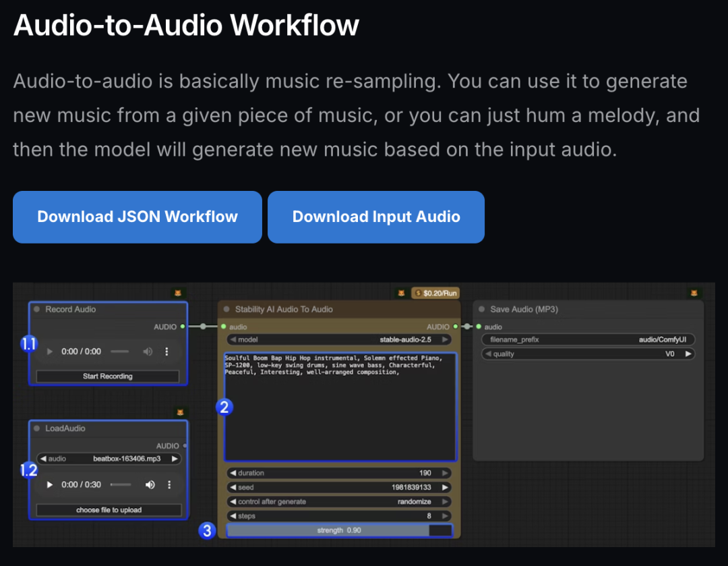Screen dimensions: 728x566
Task: Click Stability AI Audio To Audio title
Action: pyautogui.click(x=284, y=309)
